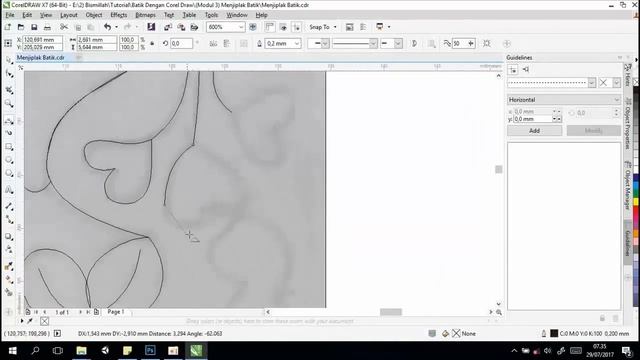Select the Ellipse tool
640x360 pixels.
(9, 160)
